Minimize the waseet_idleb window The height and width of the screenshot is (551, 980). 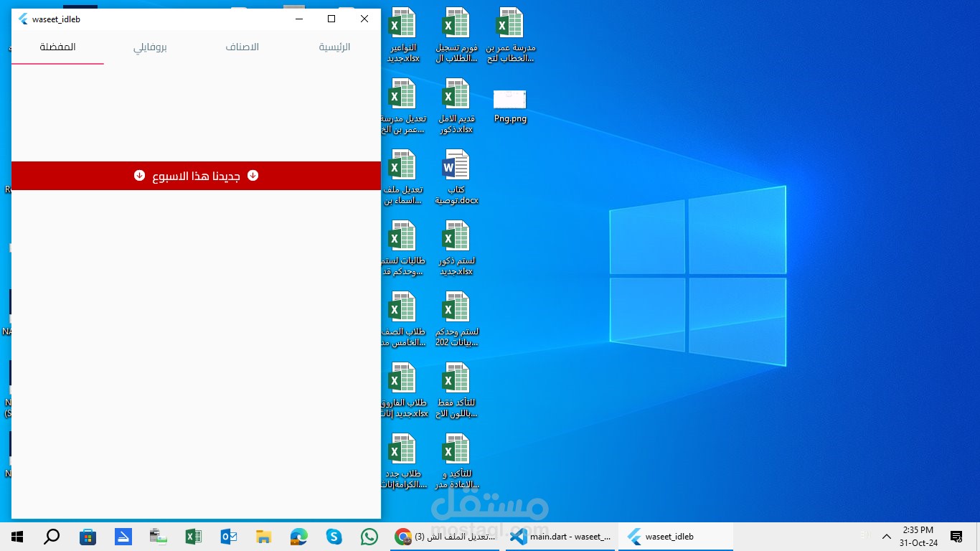click(299, 19)
